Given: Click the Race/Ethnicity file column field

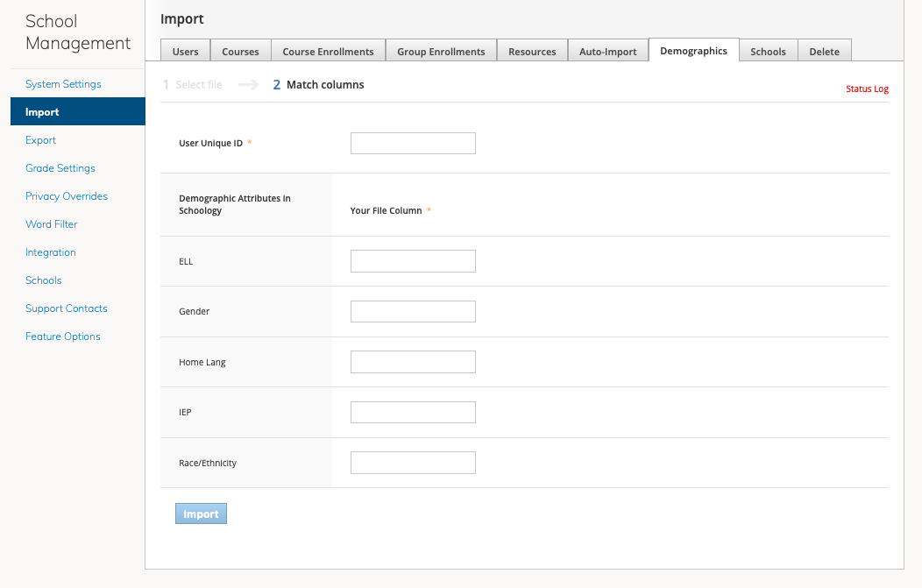Looking at the screenshot, I should tap(413, 462).
